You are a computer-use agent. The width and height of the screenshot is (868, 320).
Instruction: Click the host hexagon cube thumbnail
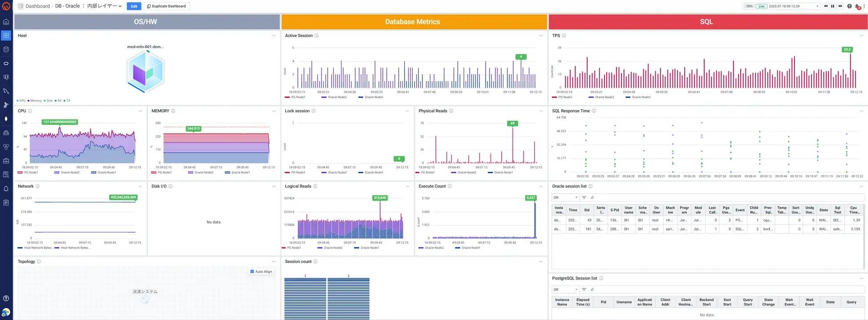tap(146, 71)
